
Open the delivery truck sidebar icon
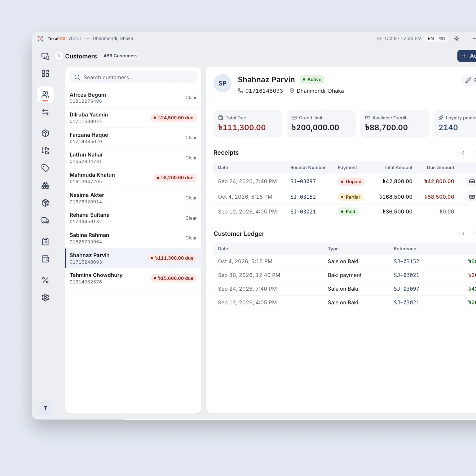[x=45, y=220]
